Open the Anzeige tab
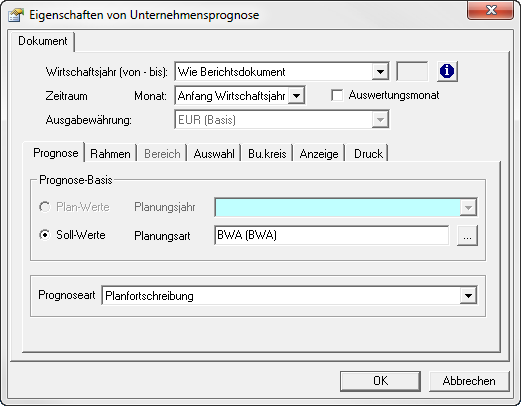Viewport: 521px width, 406px height. 319,154
